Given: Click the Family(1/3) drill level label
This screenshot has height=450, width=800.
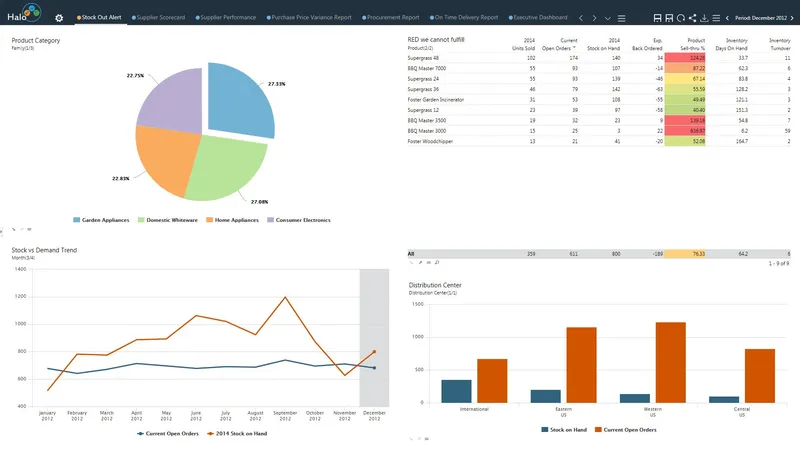Looking at the screenshot, I should (x=23, y=48).
